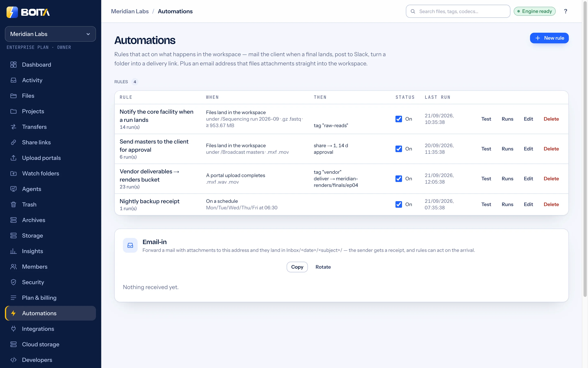588x368 pixels.
Task: Open the Dashboard grid icon
Action: click(13, 64)
